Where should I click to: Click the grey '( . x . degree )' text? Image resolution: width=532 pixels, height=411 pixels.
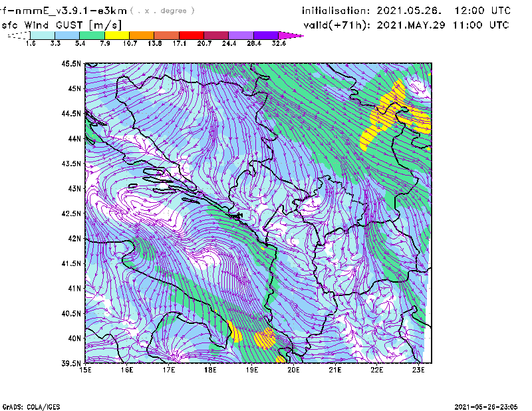[162, 11]
